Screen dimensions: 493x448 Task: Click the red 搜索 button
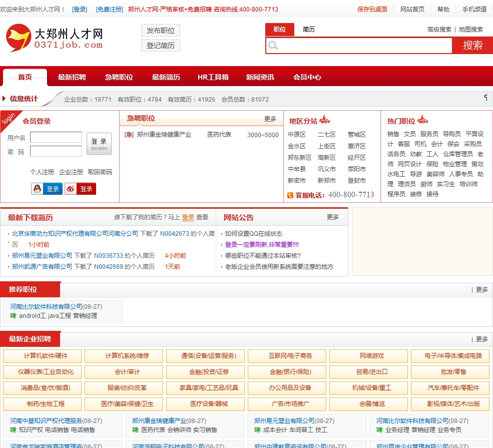pyautogui.click(x=472, y=46)
